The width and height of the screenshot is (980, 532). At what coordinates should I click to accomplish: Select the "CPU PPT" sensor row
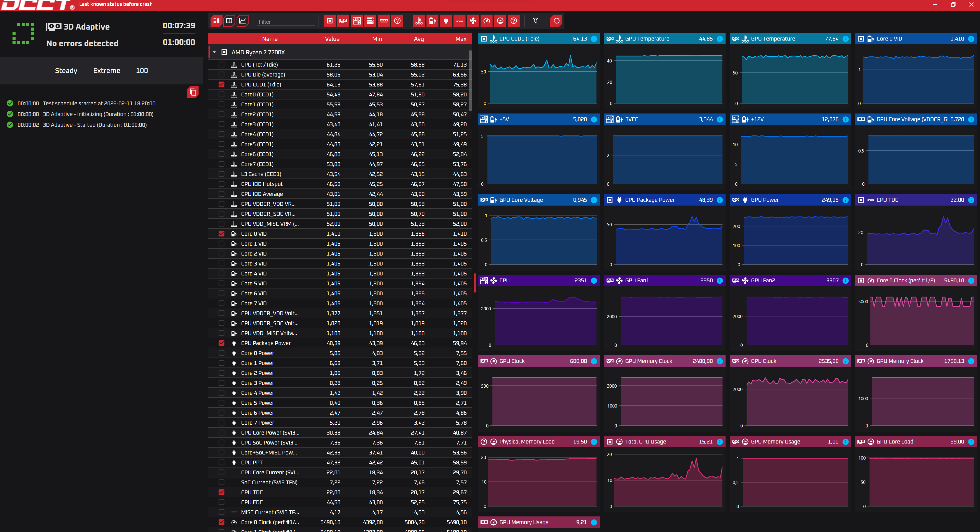pyautogui.click(x=340, y=462)
